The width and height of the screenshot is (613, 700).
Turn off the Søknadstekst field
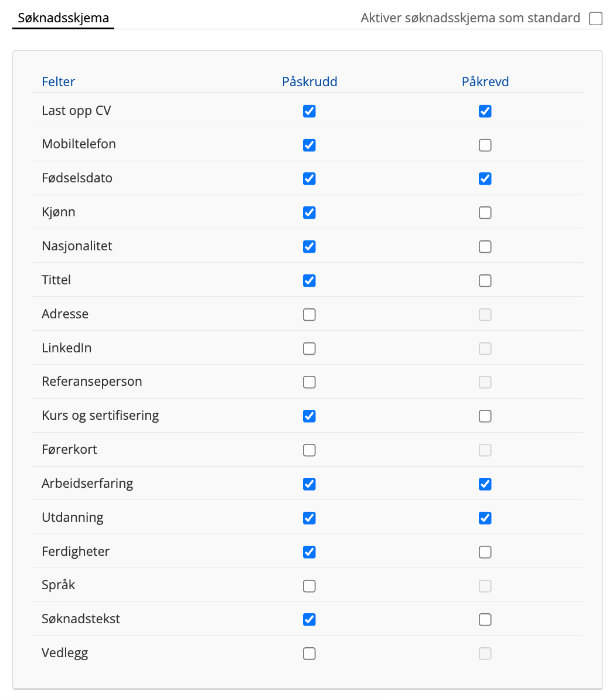click(309, 620)
